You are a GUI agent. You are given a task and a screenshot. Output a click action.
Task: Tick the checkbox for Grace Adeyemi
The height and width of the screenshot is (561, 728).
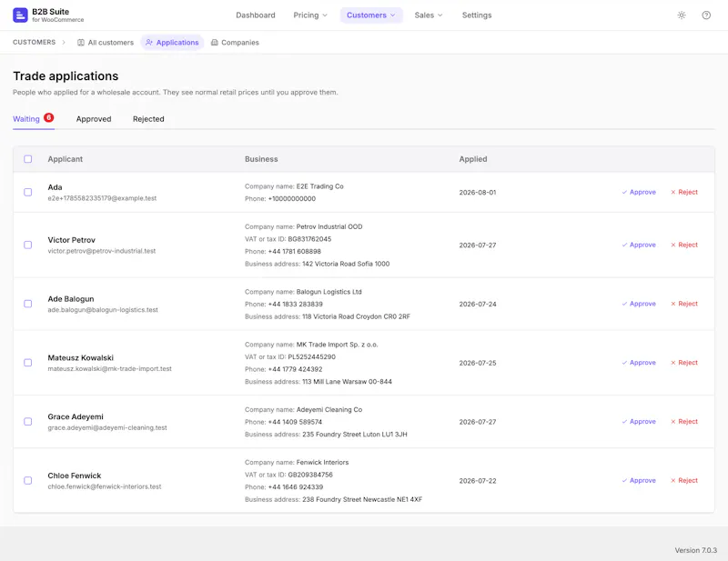coord(28,421)
